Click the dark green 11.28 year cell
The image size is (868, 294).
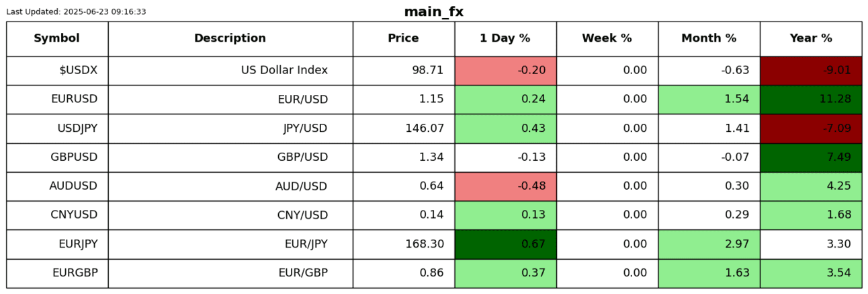811,100
